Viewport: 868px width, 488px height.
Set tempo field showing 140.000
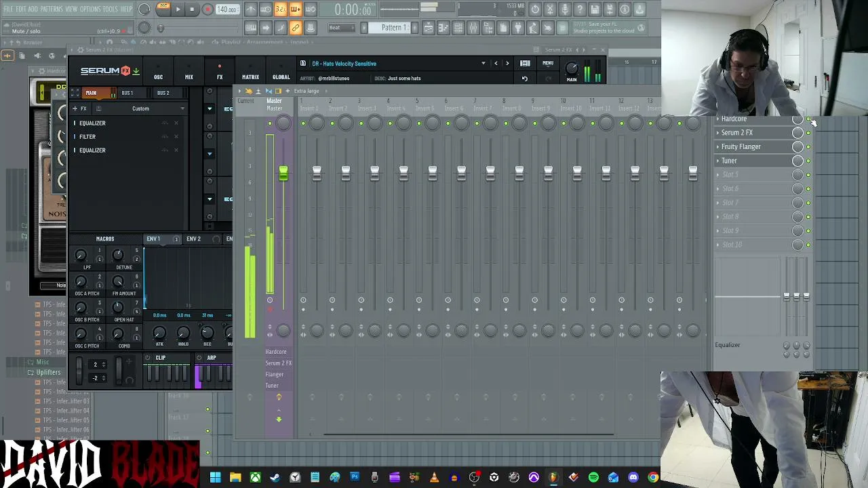click(x=227, y=9)
